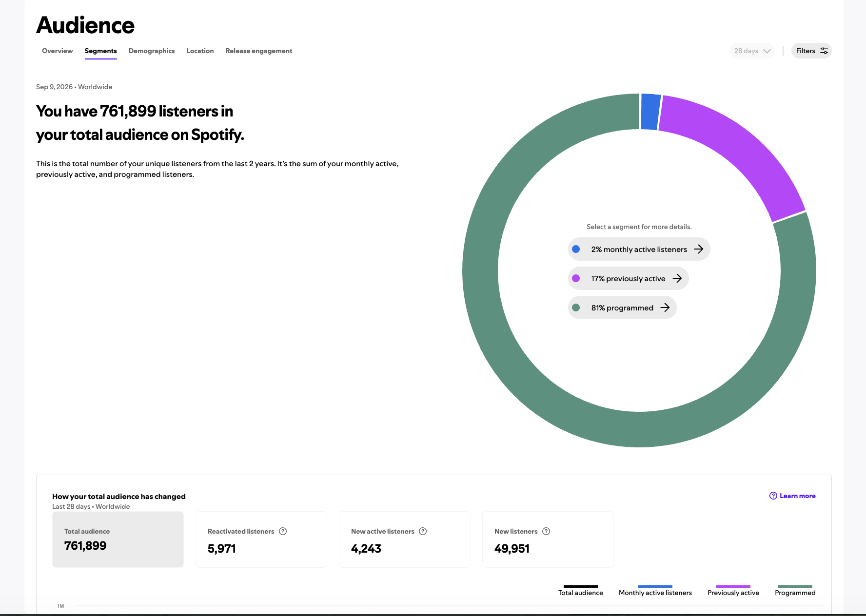Click arrow icon on programmed pill
This screenshot has width=866, height=616.
[x=665, y=308]
